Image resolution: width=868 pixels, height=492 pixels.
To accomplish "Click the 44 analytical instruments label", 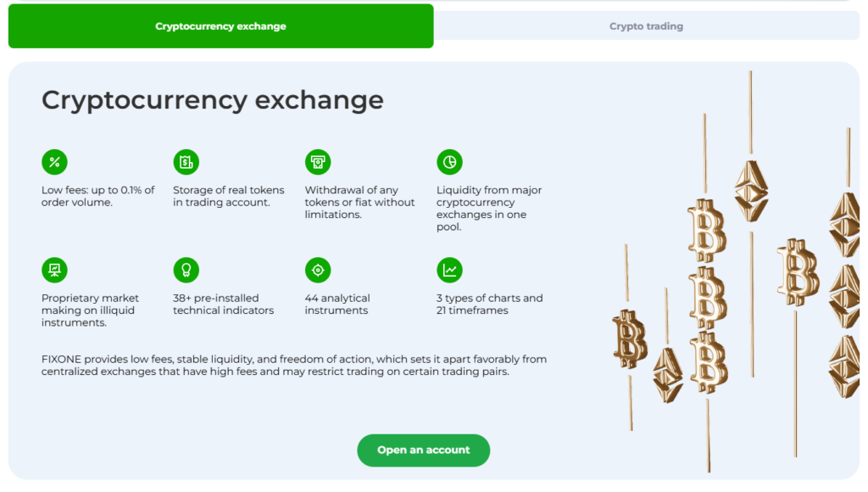I will (x=339, y=304).
